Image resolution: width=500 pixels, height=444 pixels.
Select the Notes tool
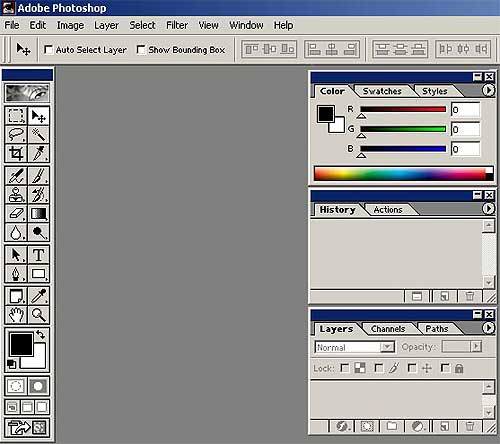[16, 296]
